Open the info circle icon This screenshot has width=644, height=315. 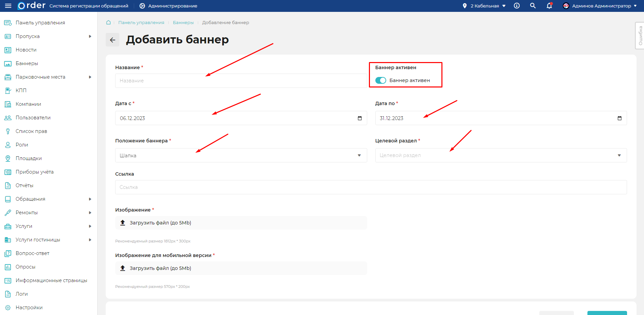click(517, 6)
